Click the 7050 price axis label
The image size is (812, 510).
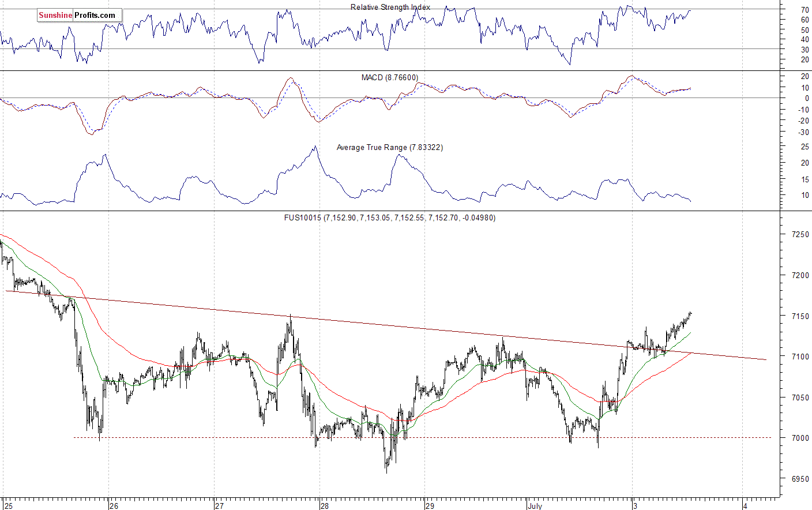pyautogui.click(x=800, y=397)
